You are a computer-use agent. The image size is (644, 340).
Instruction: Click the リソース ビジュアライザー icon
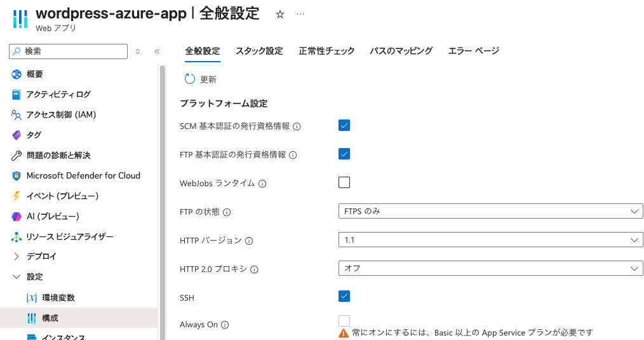pyautogui.click(x=17, y=237)
